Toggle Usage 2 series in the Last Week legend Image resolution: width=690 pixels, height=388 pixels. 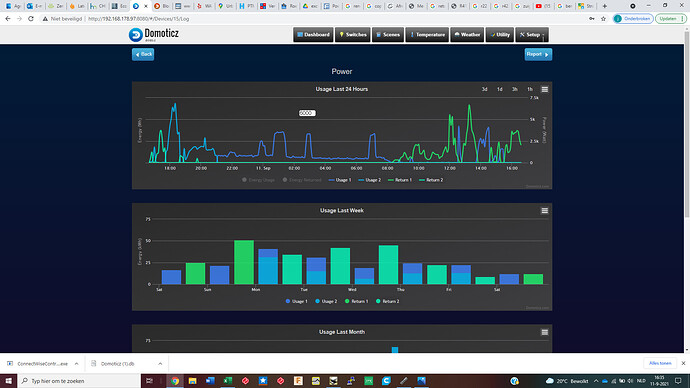pos(326,301)
